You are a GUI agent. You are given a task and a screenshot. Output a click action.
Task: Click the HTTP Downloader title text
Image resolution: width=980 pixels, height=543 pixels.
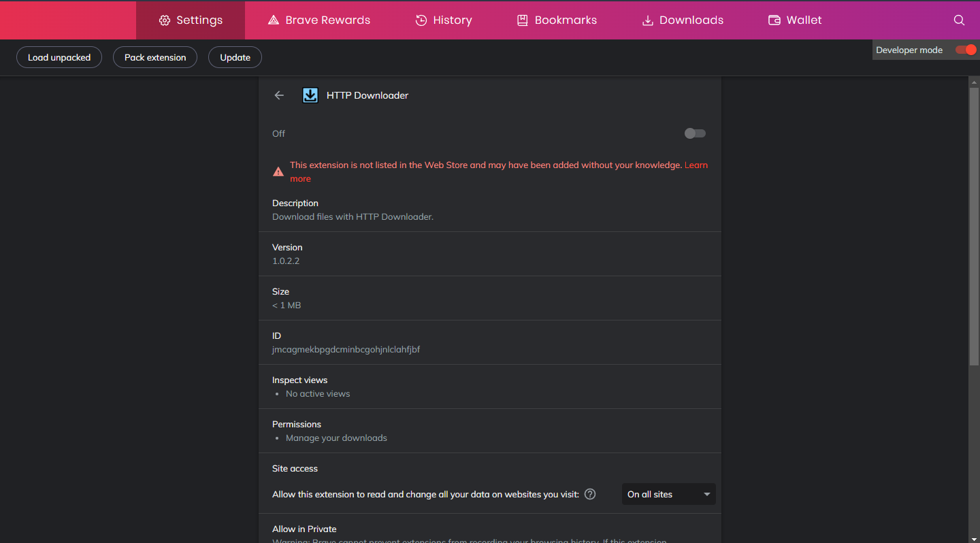pos(367,95)
